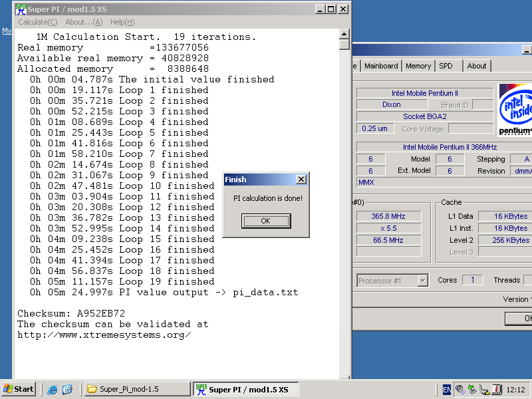Switch to the Memory tab in CPU-Z
The height and width of the screenshot is (399, 532).
click(418, 66)
